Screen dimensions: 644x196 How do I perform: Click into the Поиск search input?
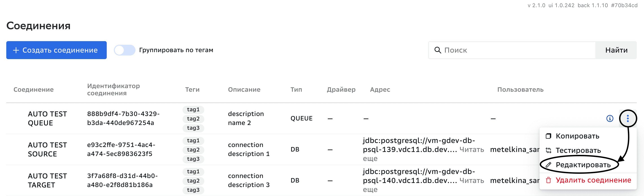[518, 50]
